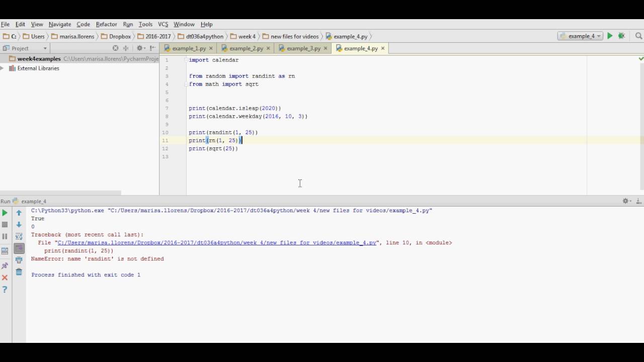Open the Help menu
The height and width of the screenshot is (362, 644).
(206, 24)
